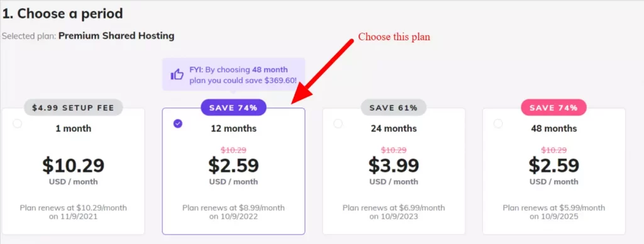Click the pink SAVE 74% badge

[553, 108]
